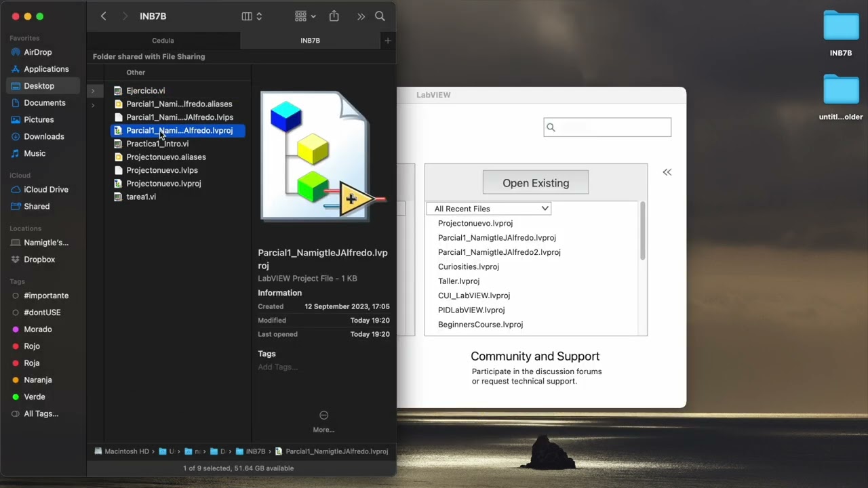The width and height of the screenshot is (868, 488).
Task: Click the Finder forward arrow
Action: [x=125, y=16]
